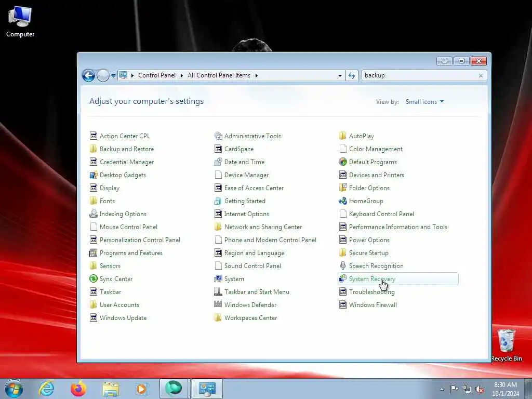532x399 pixels.
Task: Click the network tray icon
Action: [x=467, y=390]
